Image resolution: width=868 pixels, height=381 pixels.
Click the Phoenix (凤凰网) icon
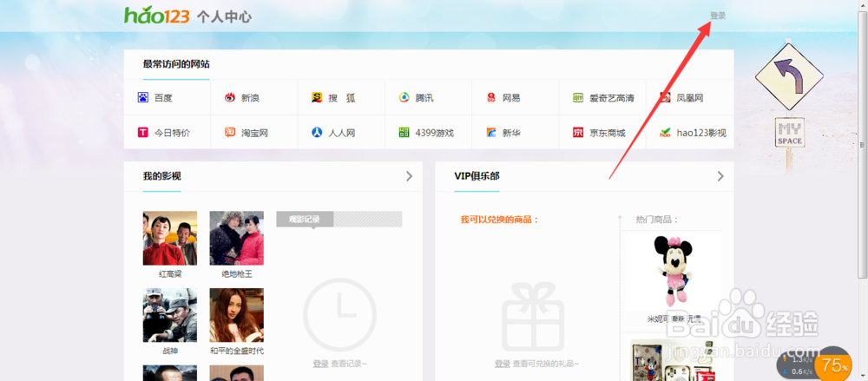pyautogui.click(x=665, y=97)
